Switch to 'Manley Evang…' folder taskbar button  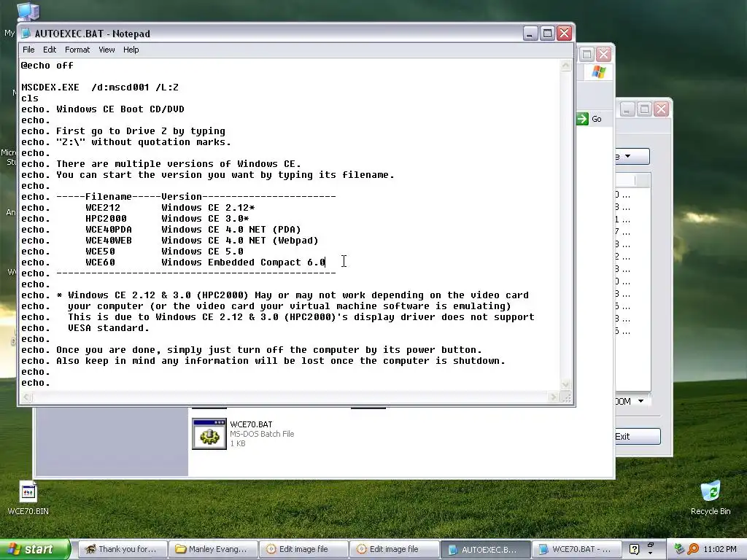point(213,549)
